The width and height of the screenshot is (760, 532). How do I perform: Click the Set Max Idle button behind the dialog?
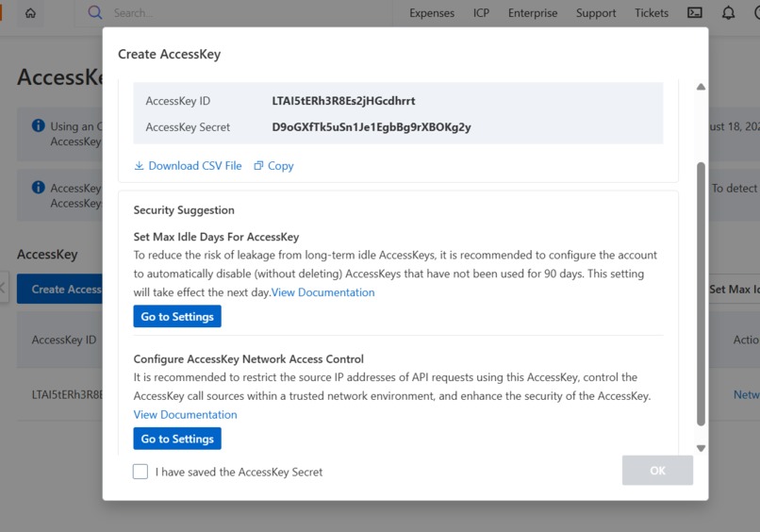[x=735, y=289]
